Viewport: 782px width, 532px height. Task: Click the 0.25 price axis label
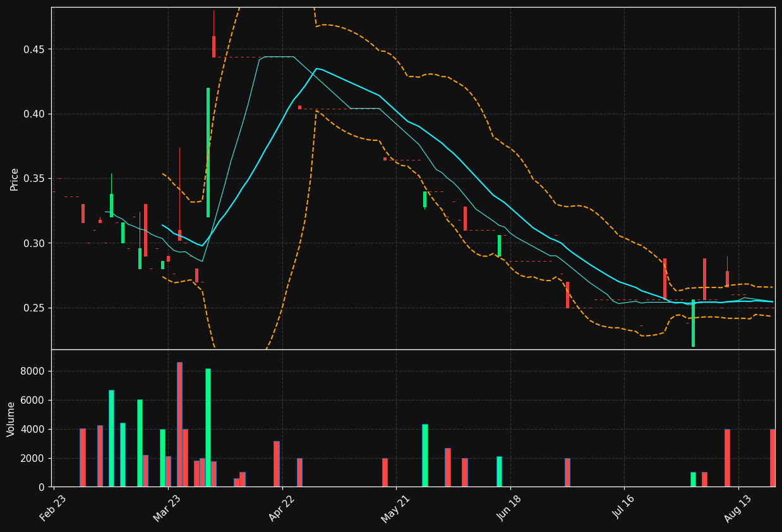(35, 308)
